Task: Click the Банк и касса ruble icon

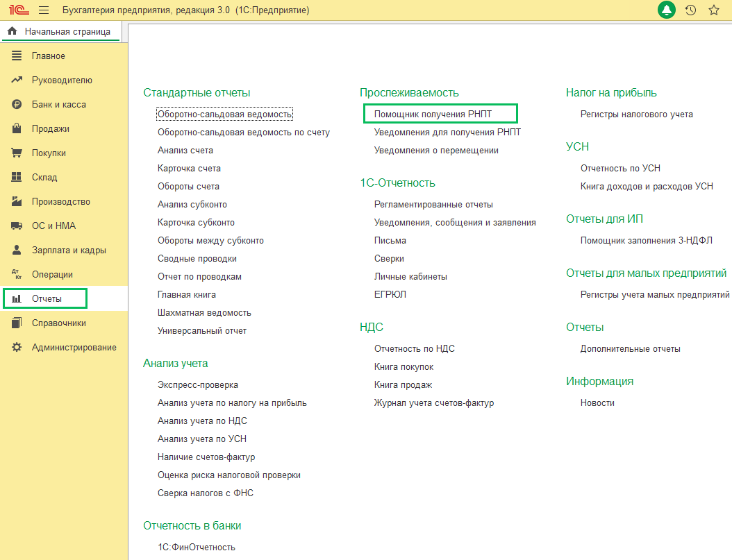Action: pos(17,105)
